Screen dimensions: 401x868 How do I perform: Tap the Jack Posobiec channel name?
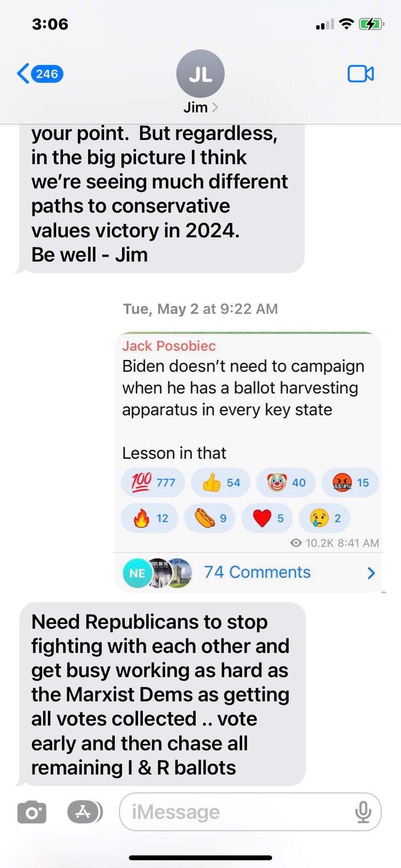point(169,346)
